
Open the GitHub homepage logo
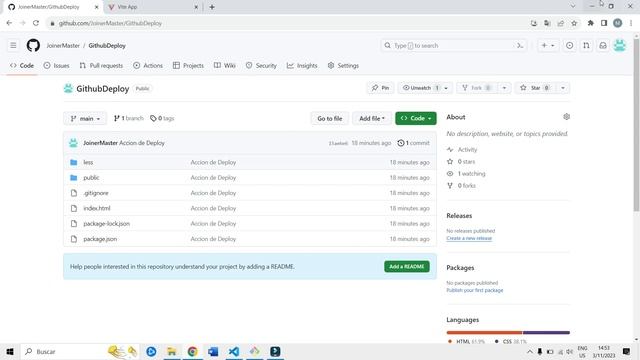pyautogui.click(x=33, y=45)
